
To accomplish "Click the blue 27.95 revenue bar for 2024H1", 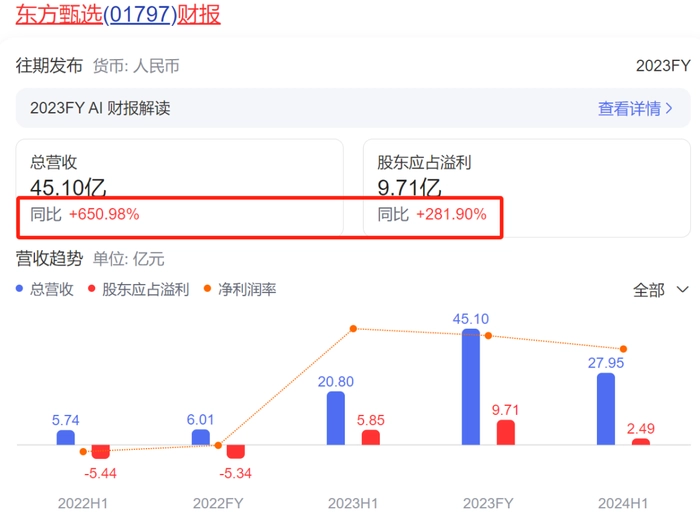I will coord(606,408).
